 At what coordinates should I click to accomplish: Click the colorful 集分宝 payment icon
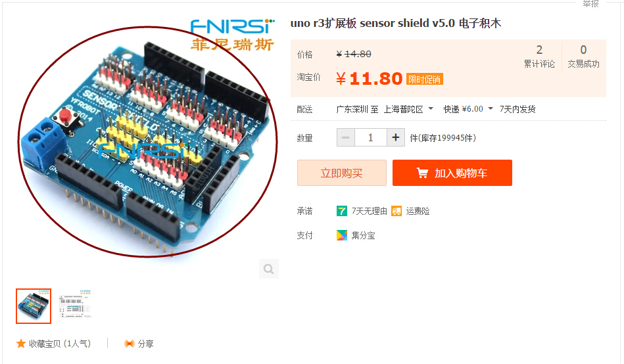(x=341, y=235)
